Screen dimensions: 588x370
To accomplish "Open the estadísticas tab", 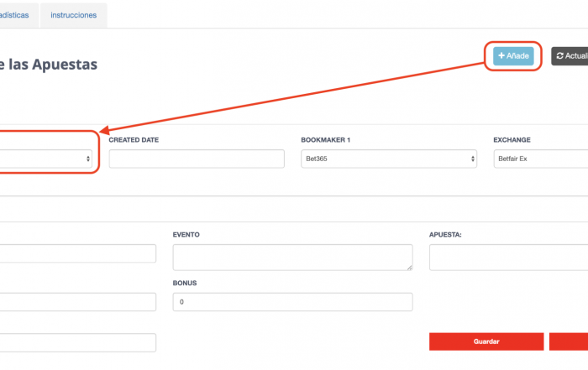I will click(14, 15).
